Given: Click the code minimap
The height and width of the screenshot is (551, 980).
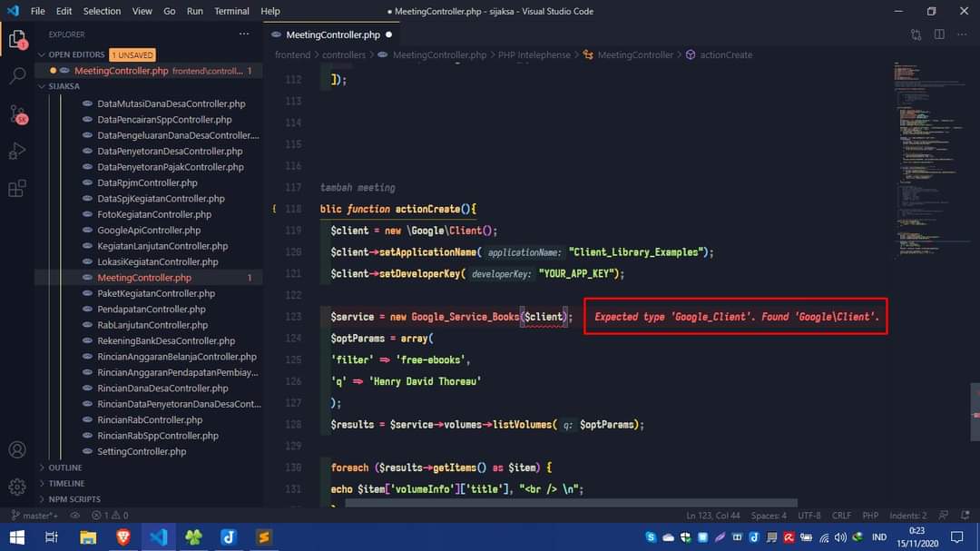Looking at the screenshot, I should (x=931, y=160).
